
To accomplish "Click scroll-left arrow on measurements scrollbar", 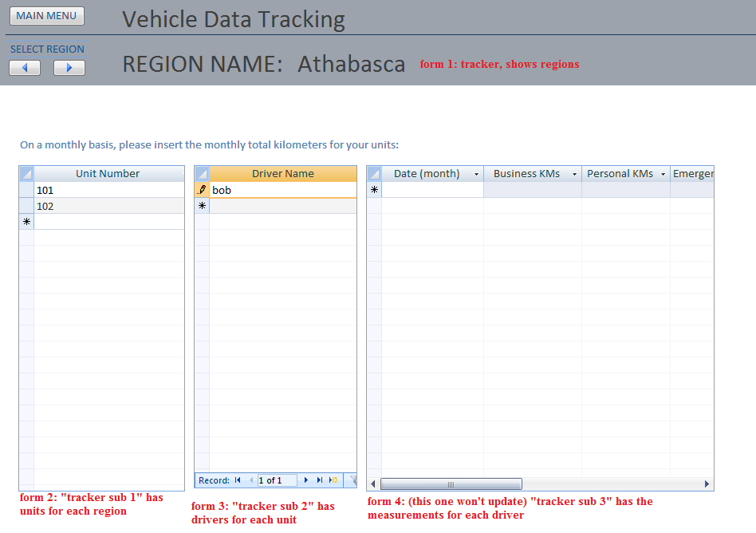I will [x=372, y=484].
